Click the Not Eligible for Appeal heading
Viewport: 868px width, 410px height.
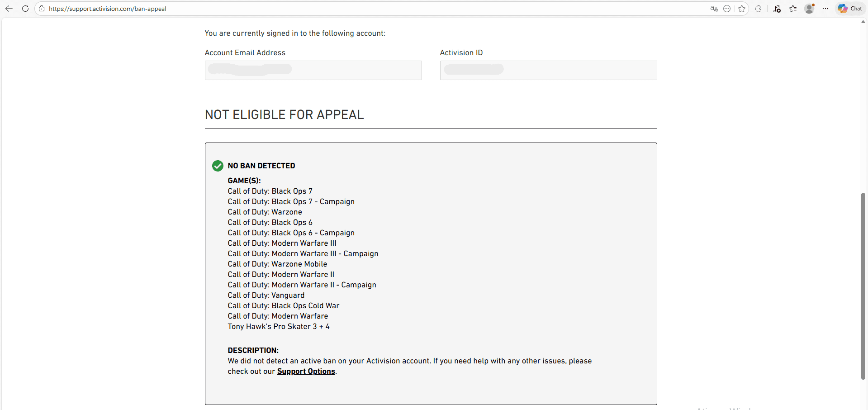click(284, 115)
